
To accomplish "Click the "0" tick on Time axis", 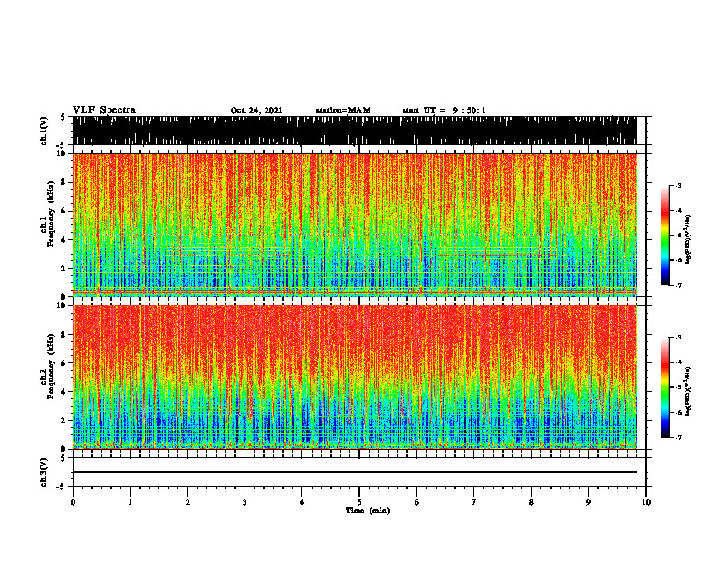I will 73,502.
